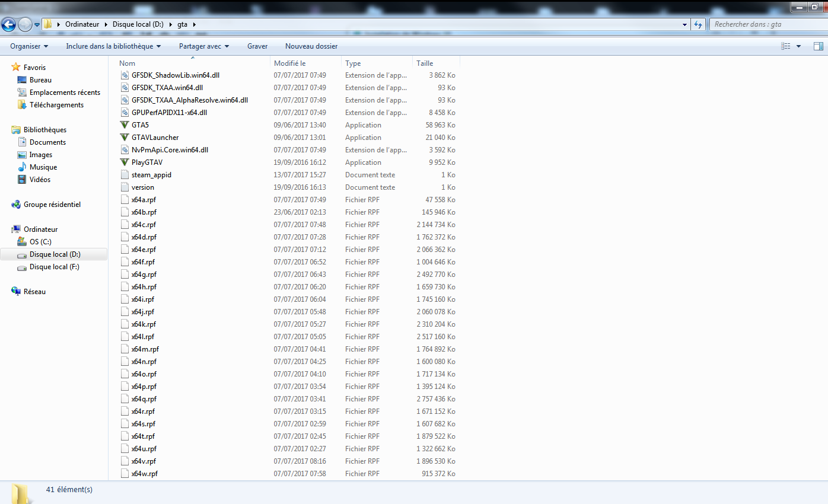
Task: Click the OS (C:) drive icon
Action: tap(22, 242)
